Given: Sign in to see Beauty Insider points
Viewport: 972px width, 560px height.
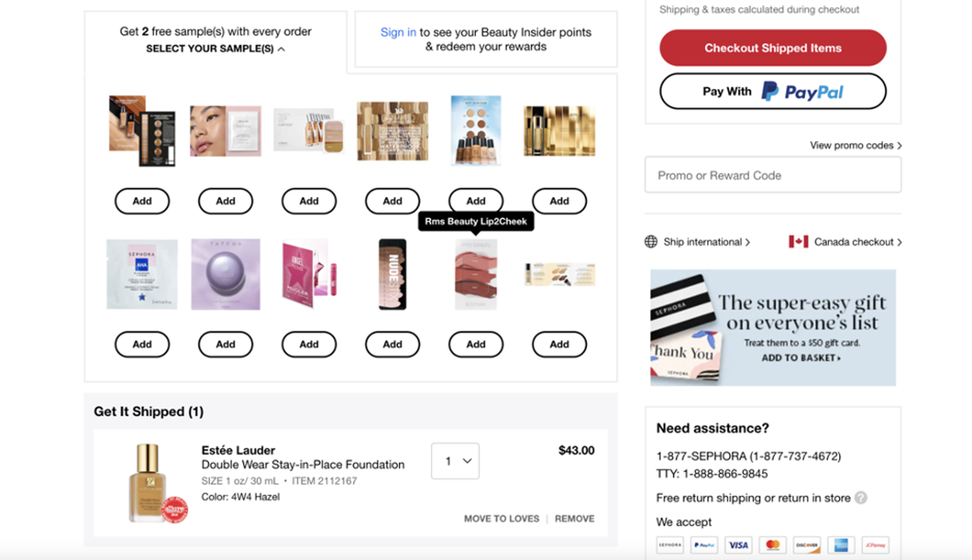Looking at the screenshot, I should point(398,32).
